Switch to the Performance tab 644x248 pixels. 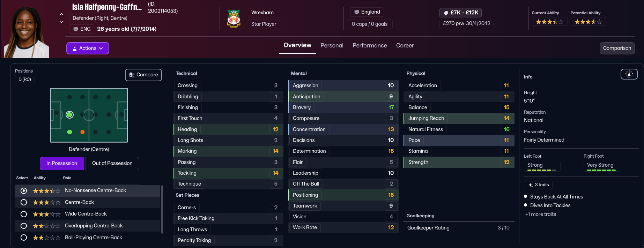coord(370,46)
